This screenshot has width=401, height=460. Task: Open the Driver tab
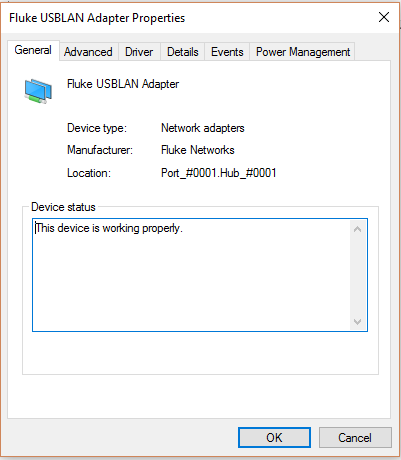[139, 52]
